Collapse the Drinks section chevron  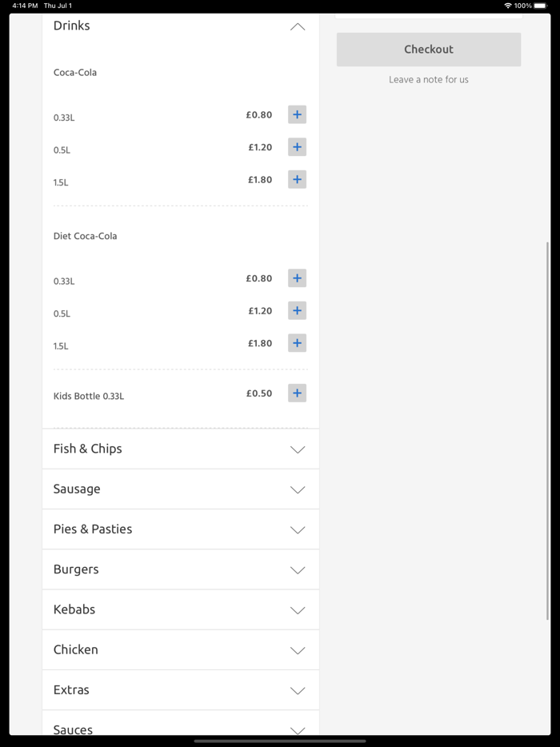tap(298, 26)
